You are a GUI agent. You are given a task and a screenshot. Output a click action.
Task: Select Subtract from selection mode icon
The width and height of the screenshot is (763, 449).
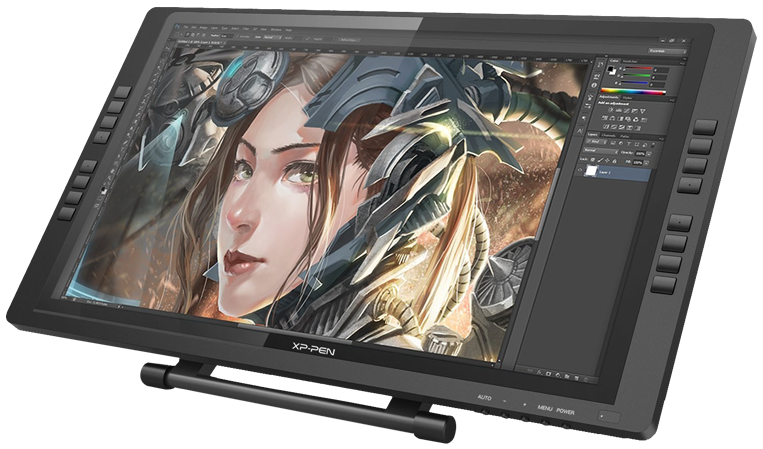click(x=198, y=35)
